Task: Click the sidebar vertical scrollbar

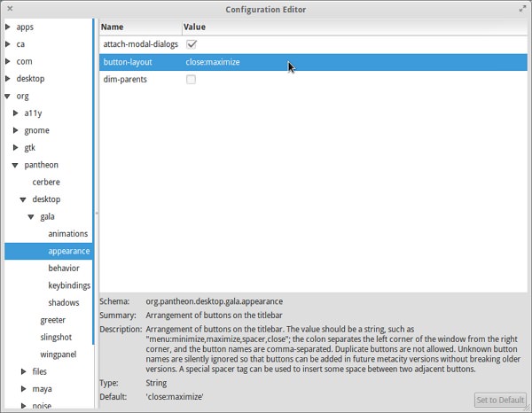Action: [x=93, y=182]
